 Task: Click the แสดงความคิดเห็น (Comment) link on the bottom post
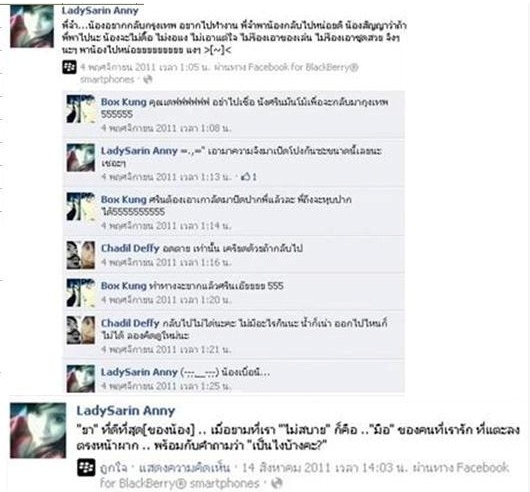click(x=184, y=468)
